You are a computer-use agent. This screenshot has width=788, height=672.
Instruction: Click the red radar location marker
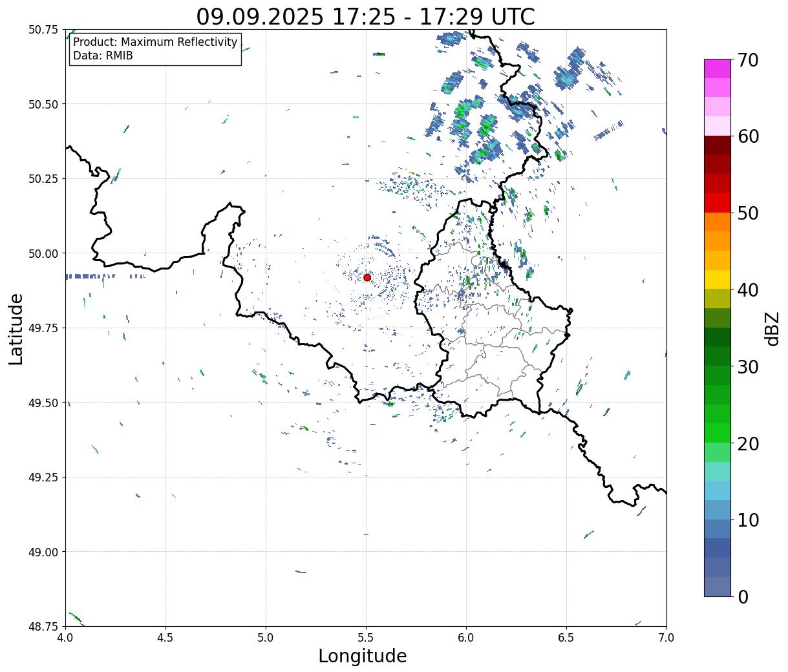[x=367, y=277]
